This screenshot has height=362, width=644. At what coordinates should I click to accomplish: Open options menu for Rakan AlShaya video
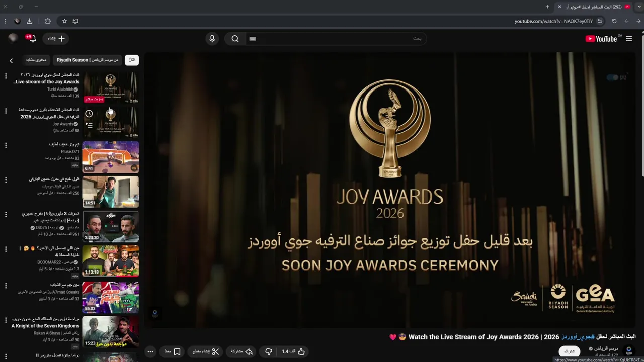[6, 320]
